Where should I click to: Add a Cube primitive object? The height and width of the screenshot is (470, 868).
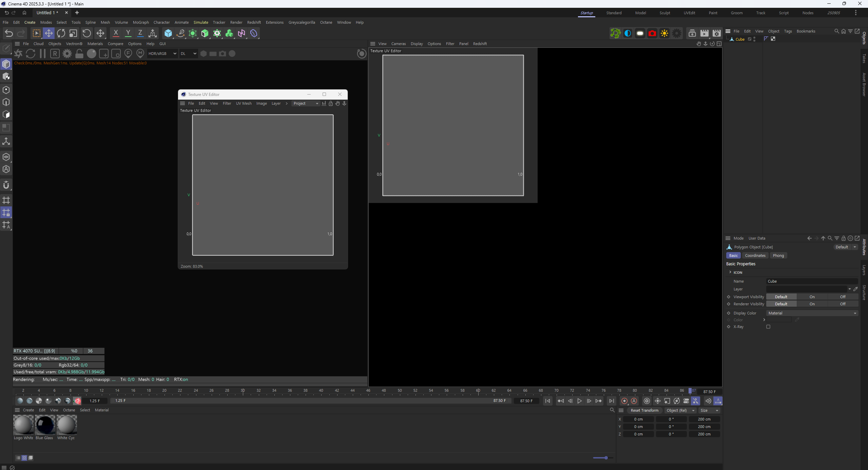(x=168, y=33)
